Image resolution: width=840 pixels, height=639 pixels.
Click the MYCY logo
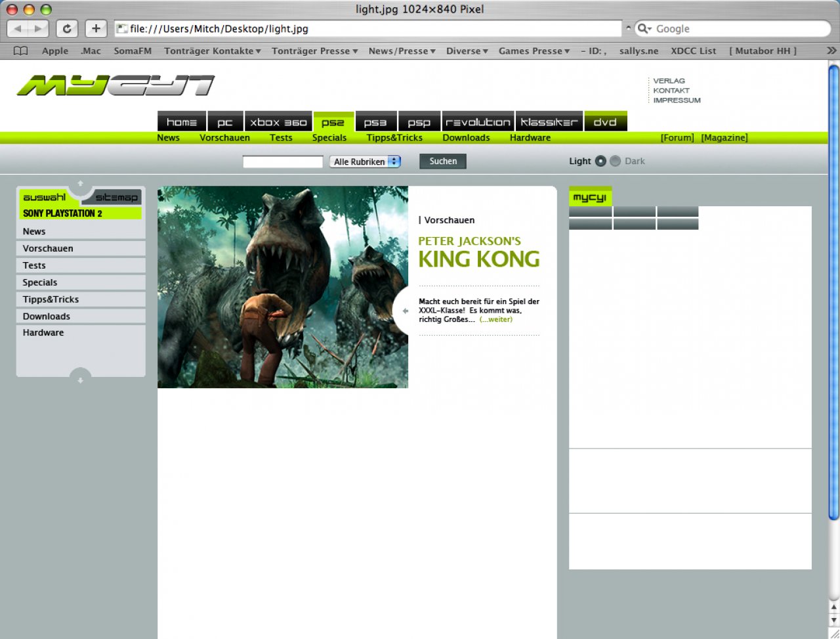pos(115,85)
